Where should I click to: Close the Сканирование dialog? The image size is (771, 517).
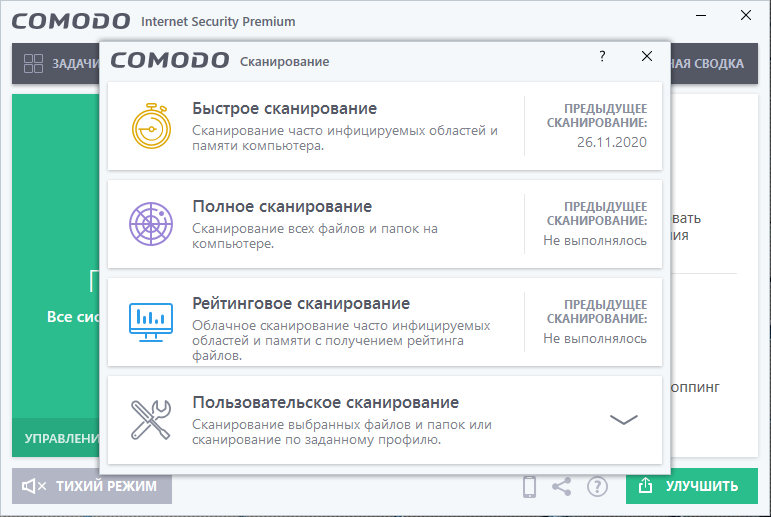tap(647, 57)
